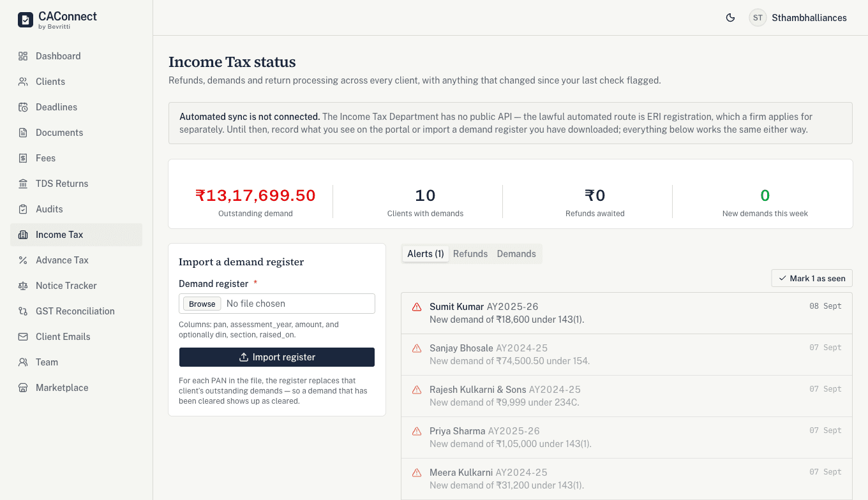Screen dimensions: 868x500
Task: Click warning icon beside Sumit Kumar alert
Action: (417, 307)
